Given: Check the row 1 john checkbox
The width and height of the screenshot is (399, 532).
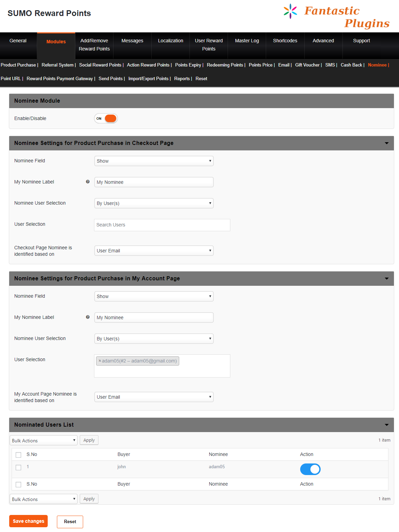Looking at the screenshot, I should click(18, 468).
